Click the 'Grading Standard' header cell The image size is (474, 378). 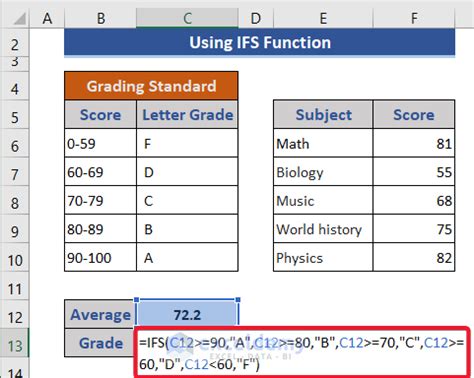(x=151, y=86)
